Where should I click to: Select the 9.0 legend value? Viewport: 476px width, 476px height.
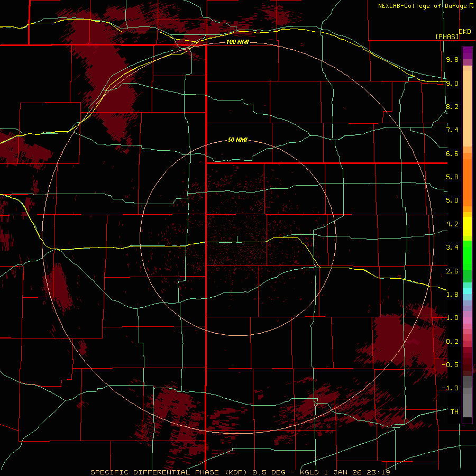(452, 83)
